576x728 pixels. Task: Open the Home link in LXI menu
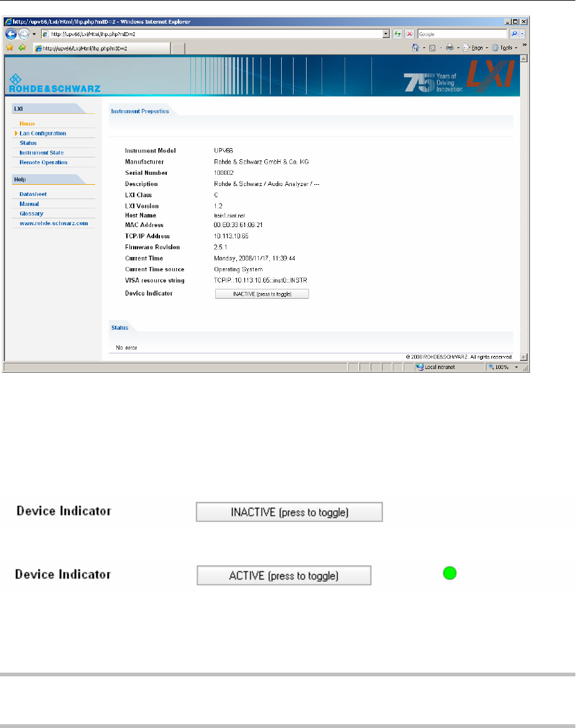tap(27, 123)
